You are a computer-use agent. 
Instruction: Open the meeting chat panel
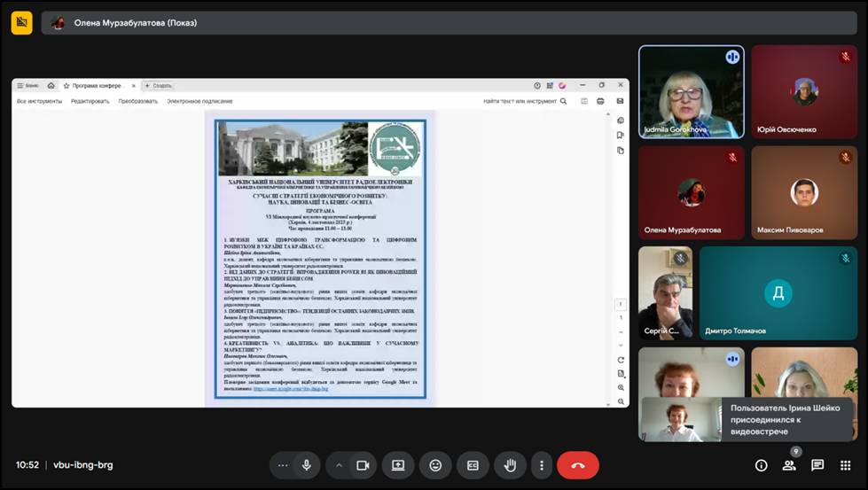click(817, 465)
